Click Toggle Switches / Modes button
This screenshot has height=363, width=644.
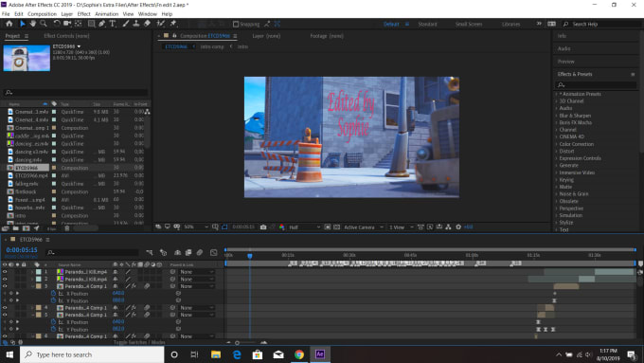139,342
